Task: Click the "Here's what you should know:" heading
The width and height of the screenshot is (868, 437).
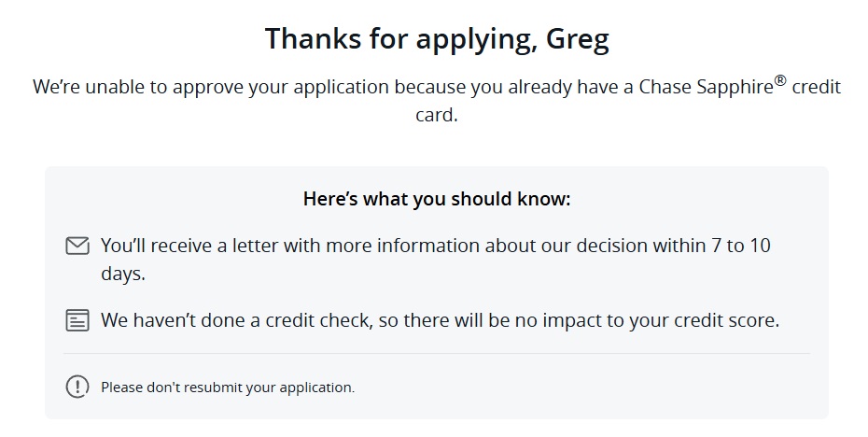Action: tap(437, 199)
